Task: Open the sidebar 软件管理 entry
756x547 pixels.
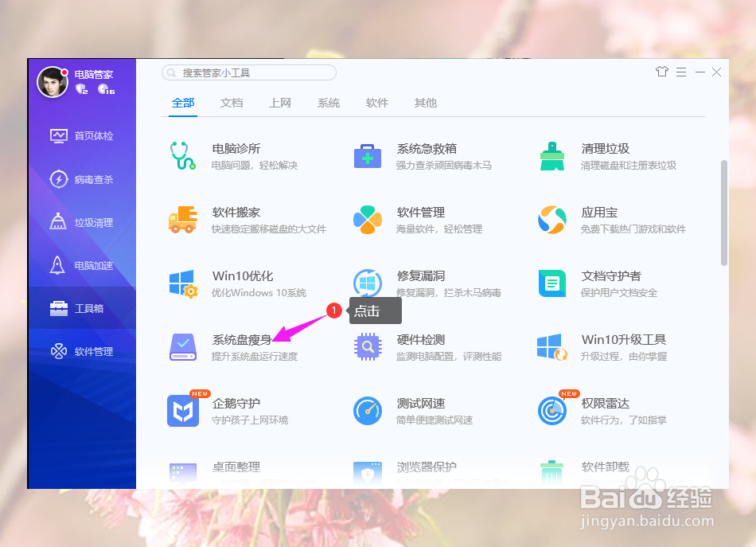Action: pyautogui.click(x=81, y=351)
